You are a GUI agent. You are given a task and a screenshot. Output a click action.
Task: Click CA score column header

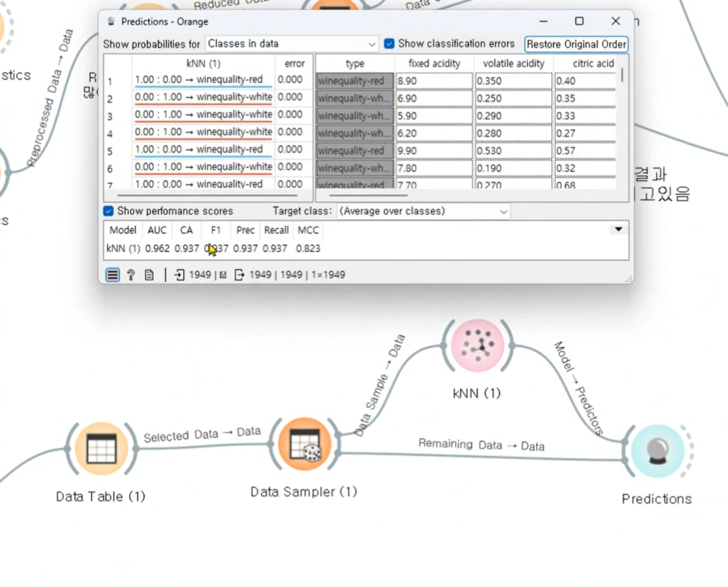click(x=186, y=230)
